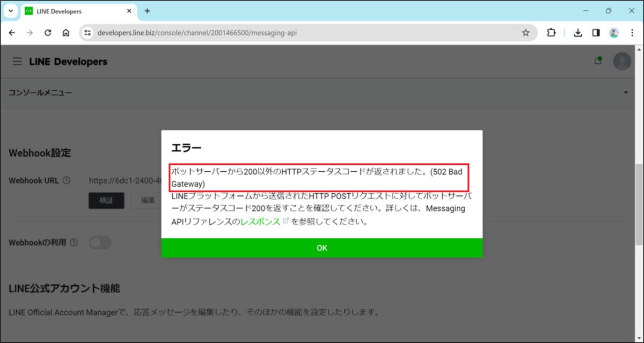This screenshot has width=644, height=343.
Task: Select the LINE Developers browser tab
Action: [x=78, y=11]
